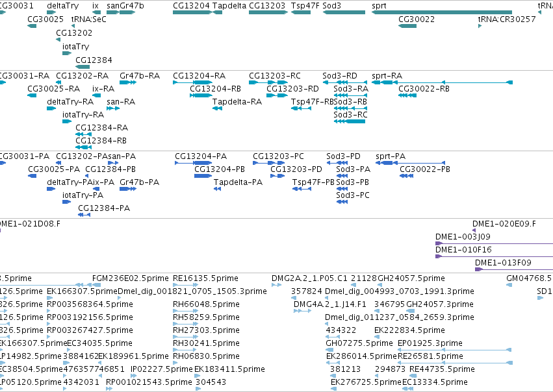This screenshot has height=392, width=553.
Task: Click the CG13203-RD transcript label
Action: coord(292,89)
